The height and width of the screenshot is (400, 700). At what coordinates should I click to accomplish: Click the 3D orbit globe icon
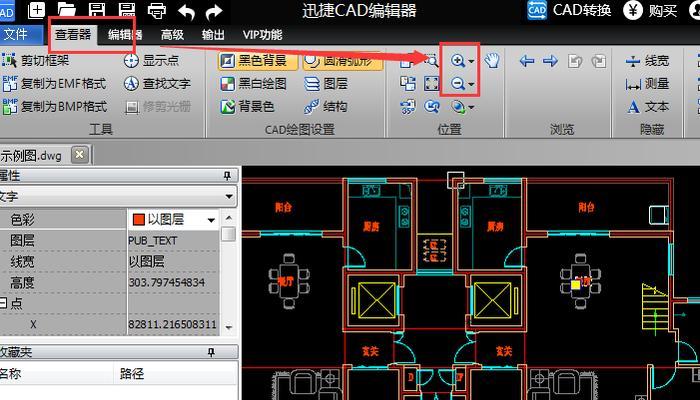[x=458, y=107]
